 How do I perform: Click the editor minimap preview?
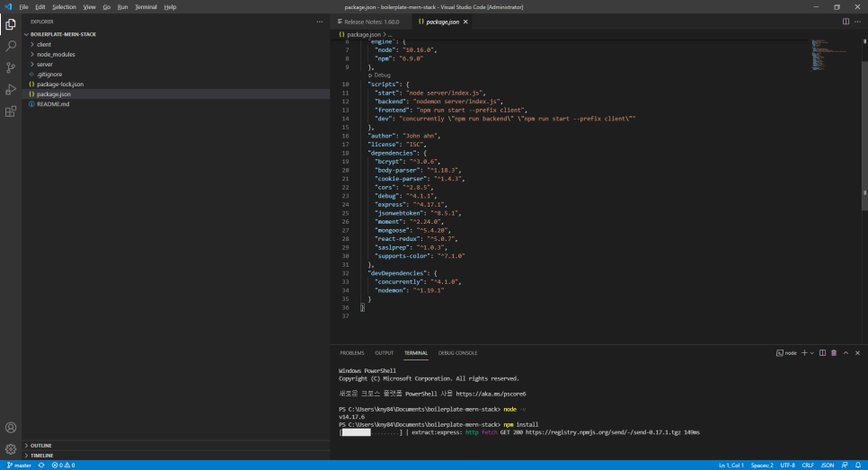(828, 56)
